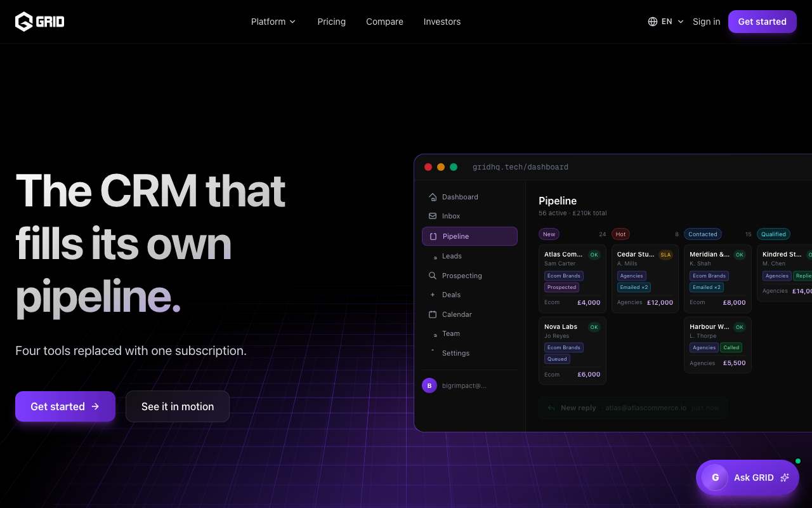Screen dimensions: 812x508
Task: Click the Pipeline heading in dashboard
Action: [558, 201]
